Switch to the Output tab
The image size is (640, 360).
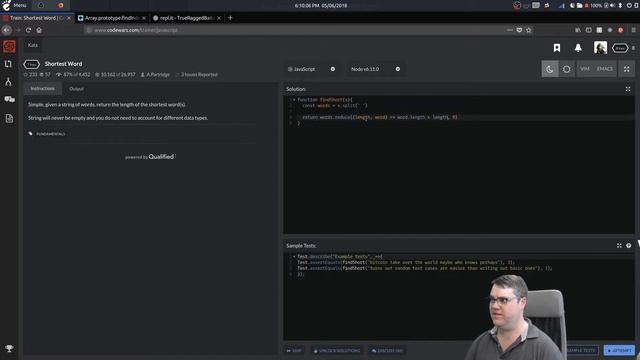[76, 89]
